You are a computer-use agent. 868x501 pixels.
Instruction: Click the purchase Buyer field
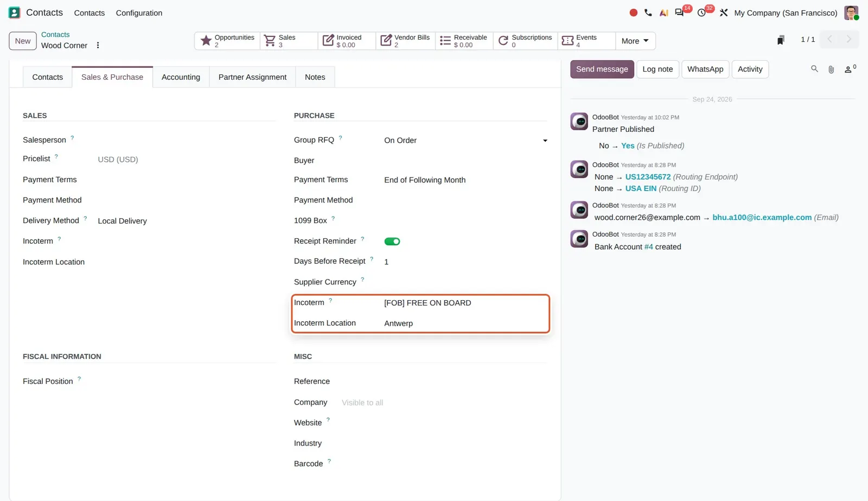point(465,161)
